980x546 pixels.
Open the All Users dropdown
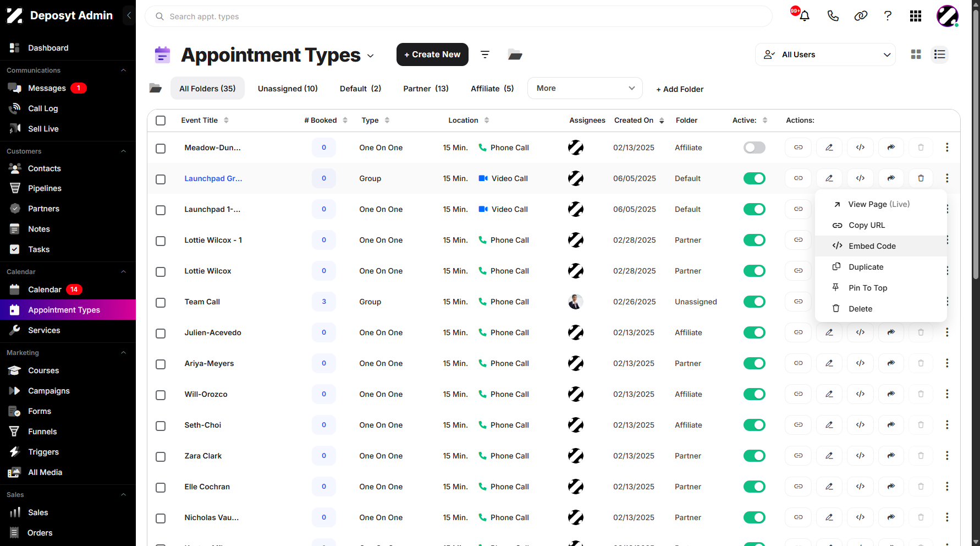[825, 54]
